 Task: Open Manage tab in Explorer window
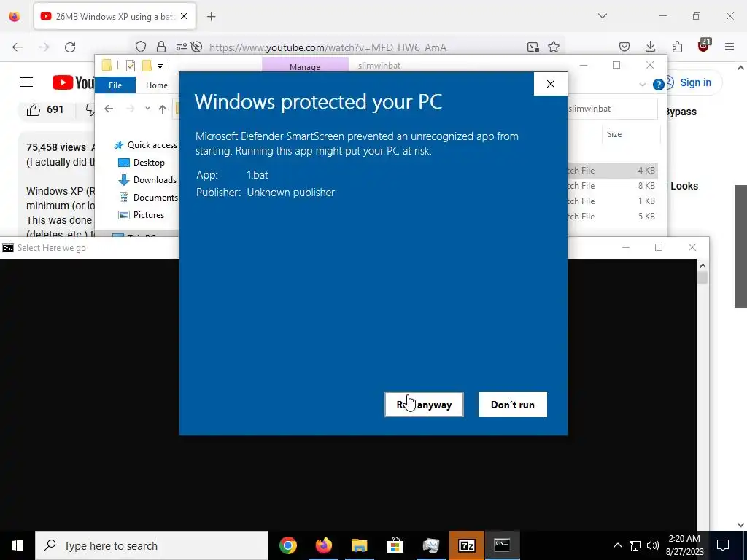tap(305, 66)
